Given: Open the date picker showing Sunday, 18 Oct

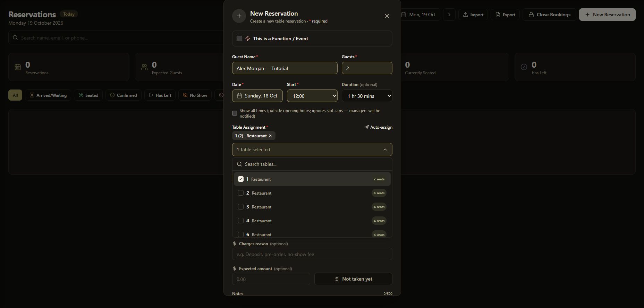Looking at the screenshot, I should [x=257, y=96].
